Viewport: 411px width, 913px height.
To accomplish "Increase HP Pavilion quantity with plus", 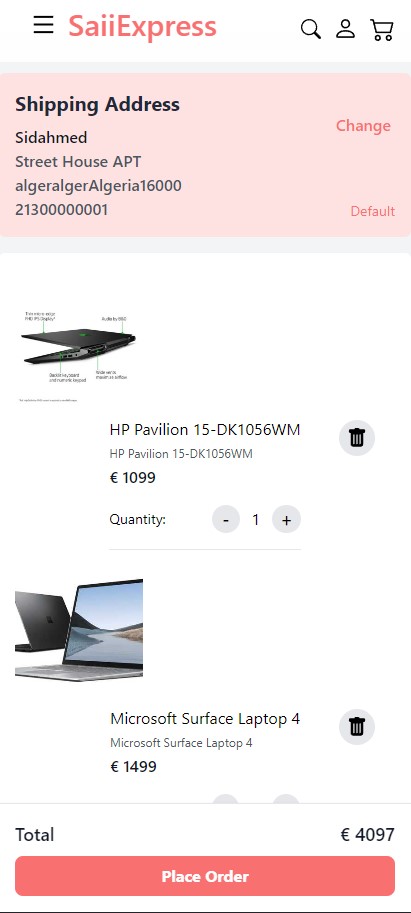I will point(286,519).
